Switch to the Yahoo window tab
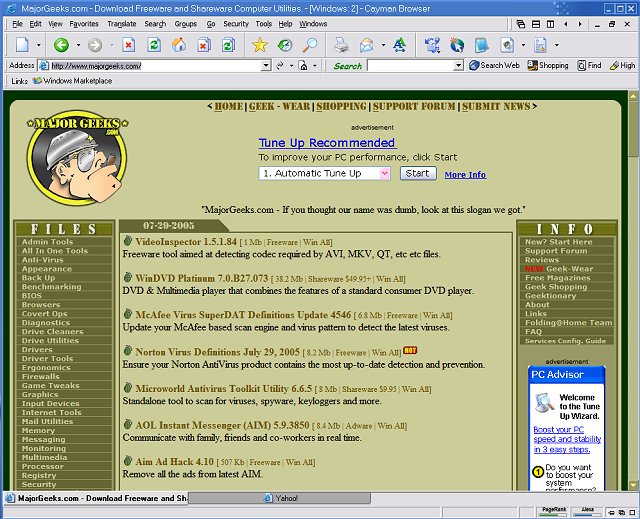The height and width of the screenshot is (519, 640). click(x=280, y=498)
